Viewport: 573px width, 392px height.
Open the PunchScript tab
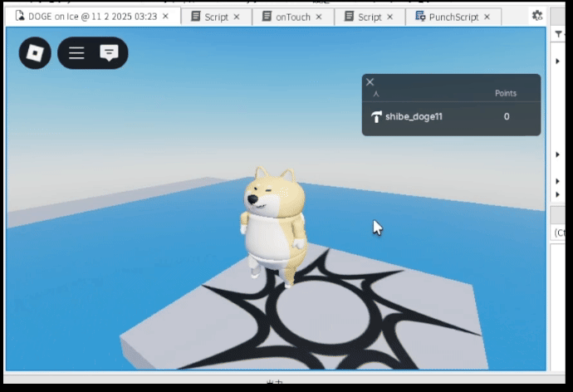pyautogui.click(x=453, y=17)
